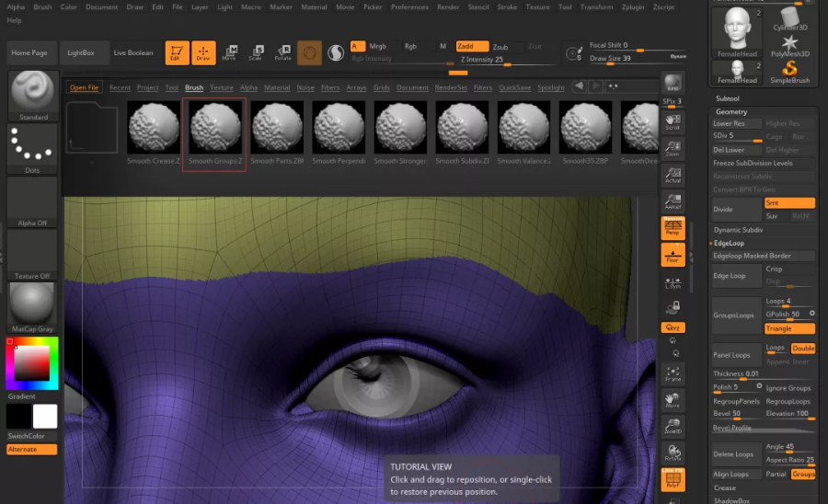Collapse the Geometry section

coord(731,112)
